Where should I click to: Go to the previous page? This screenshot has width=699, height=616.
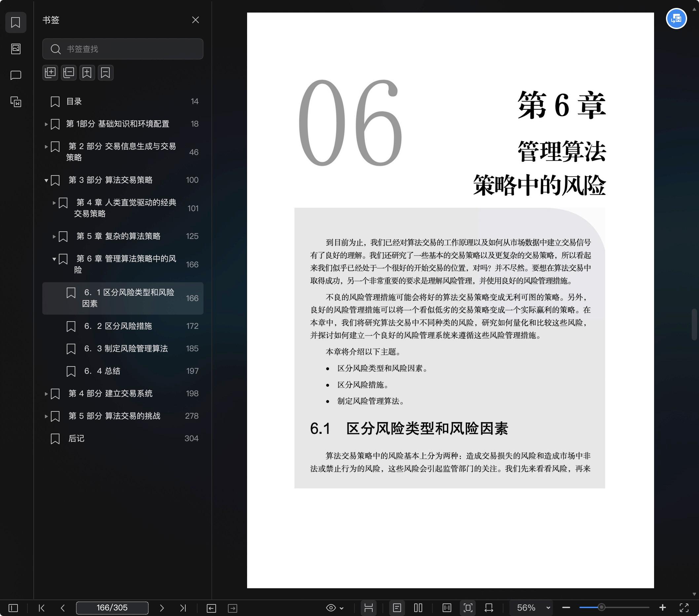pyautogui.click(x=62, y=608)
